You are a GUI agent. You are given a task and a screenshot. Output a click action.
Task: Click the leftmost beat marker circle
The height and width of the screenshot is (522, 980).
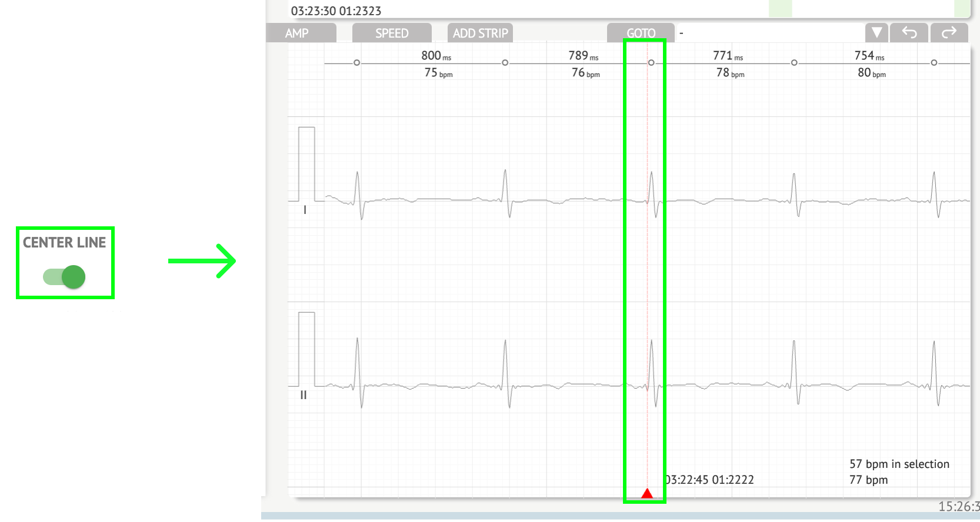click(356, 63)
